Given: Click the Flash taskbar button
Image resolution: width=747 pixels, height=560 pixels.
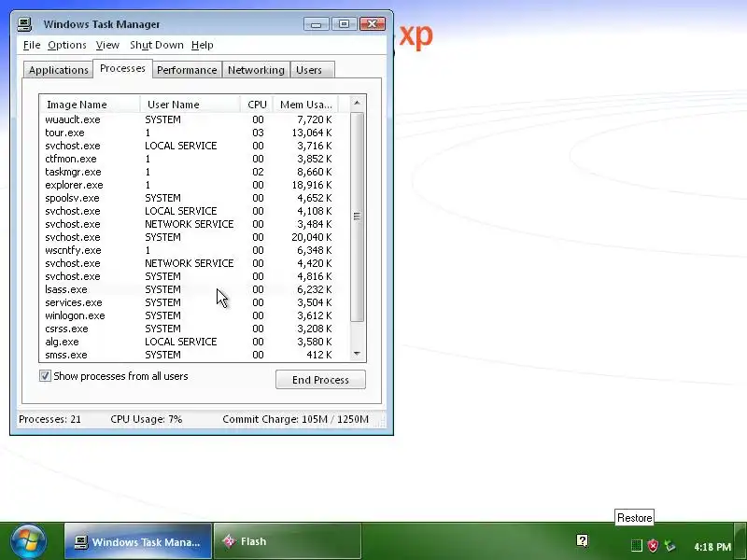Looking at the screenshot, I should coord(288,541).
